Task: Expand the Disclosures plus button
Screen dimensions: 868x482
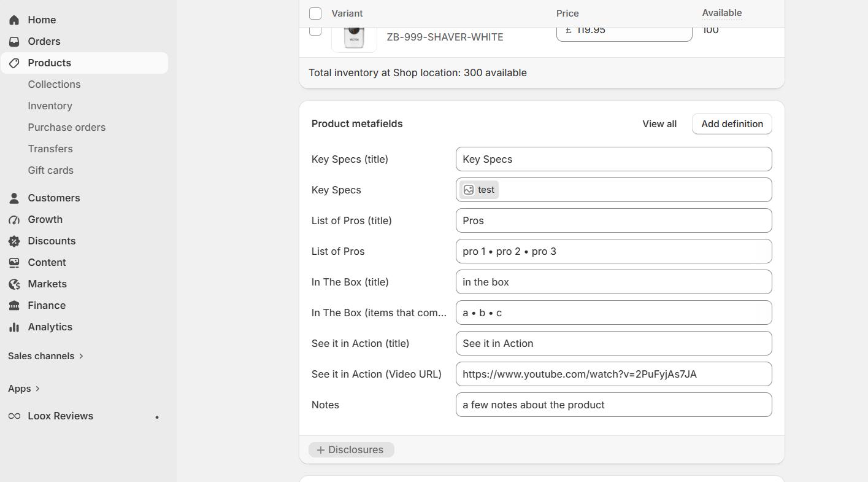Action: [351, 449]
